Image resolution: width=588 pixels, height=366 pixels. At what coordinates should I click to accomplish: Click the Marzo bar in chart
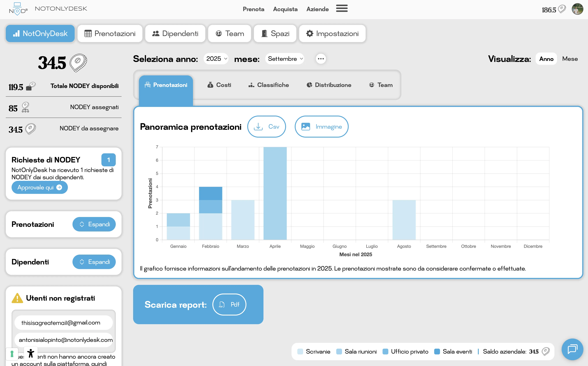pos(243,220)
